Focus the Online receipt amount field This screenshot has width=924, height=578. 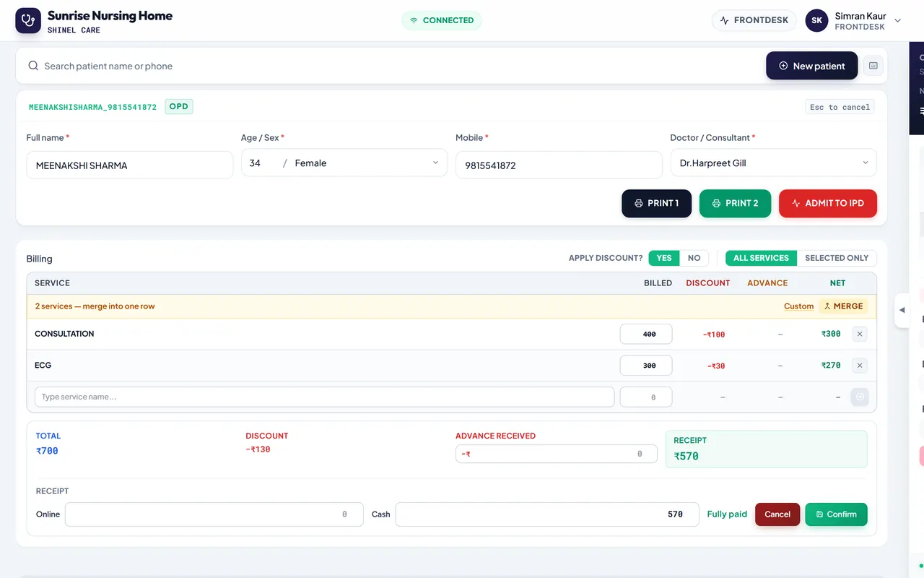tap(214, 514)
